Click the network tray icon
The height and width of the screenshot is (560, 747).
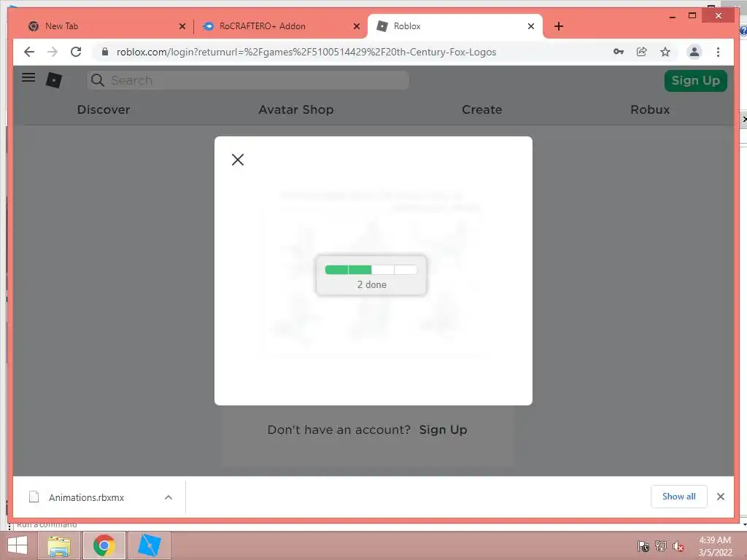tap(661, 546)
